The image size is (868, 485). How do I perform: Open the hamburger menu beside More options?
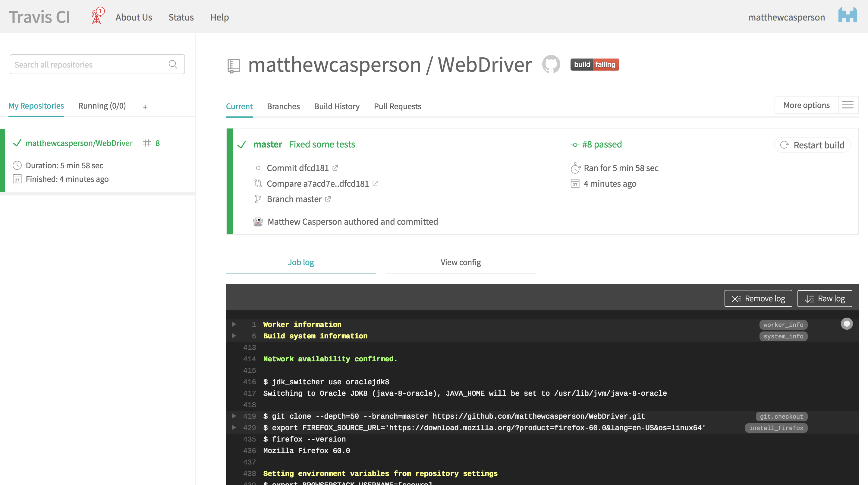coord(848,105)
